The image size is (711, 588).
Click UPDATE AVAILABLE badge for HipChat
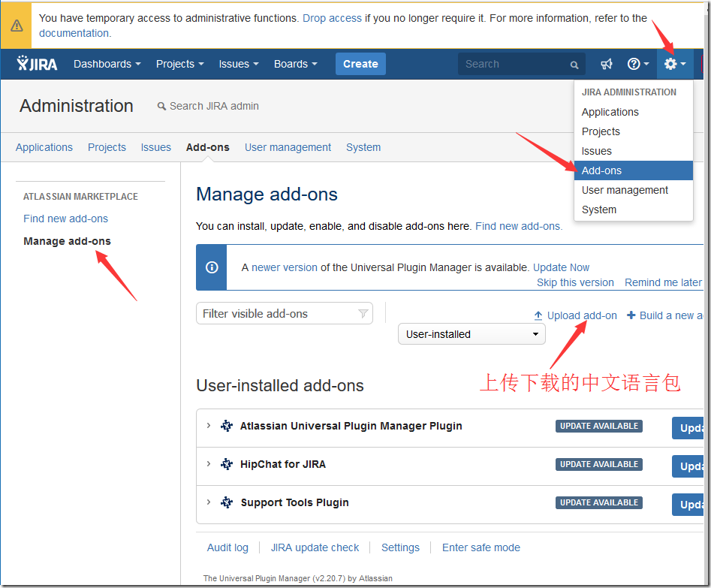click(x=599, y=464)
